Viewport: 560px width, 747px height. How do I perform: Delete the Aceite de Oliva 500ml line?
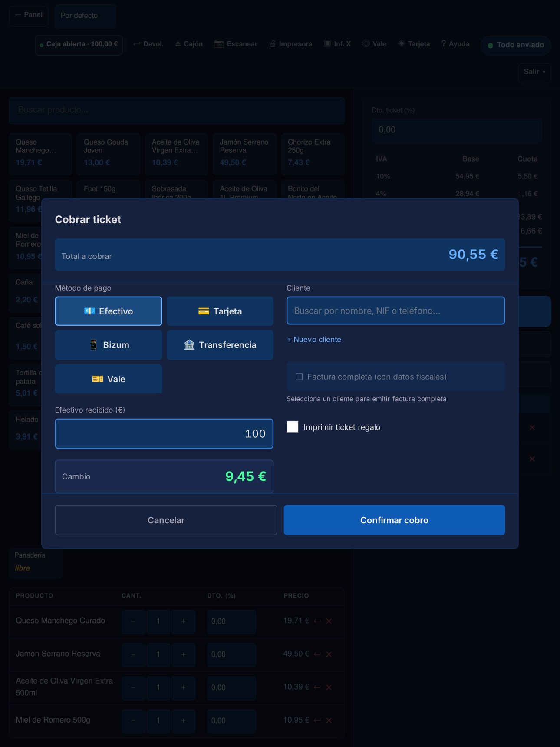(x=329, y=687)
